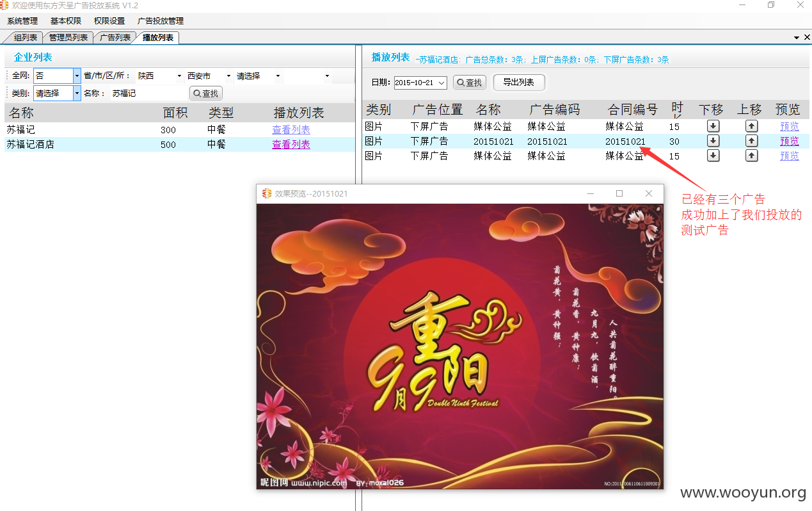Open 查看列表 link for 苏福记
The height and width of the screenshot is (511, 812).
point(291,130)
